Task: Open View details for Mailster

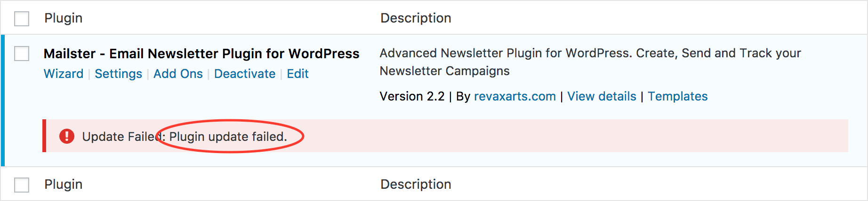Action: 602,96
